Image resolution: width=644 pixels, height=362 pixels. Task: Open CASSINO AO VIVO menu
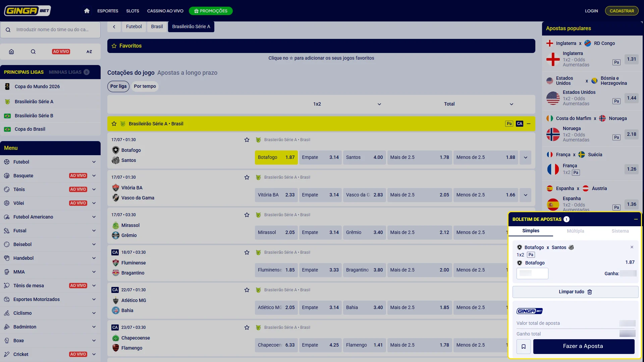point(165,11)
